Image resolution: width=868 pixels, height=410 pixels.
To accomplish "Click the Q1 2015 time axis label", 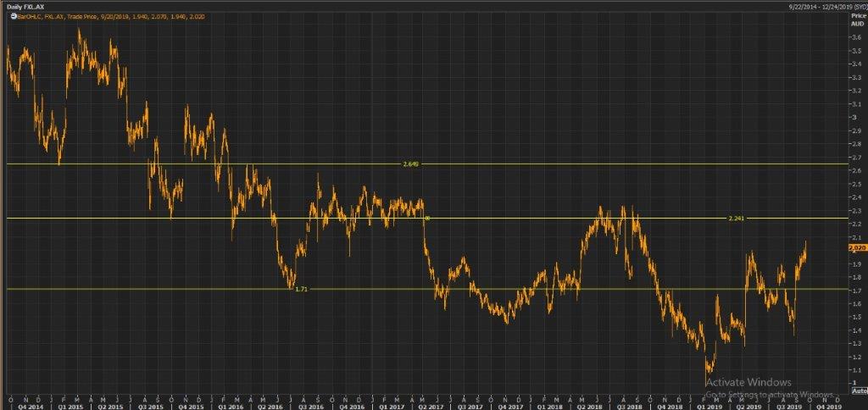I will coord(73,406).
